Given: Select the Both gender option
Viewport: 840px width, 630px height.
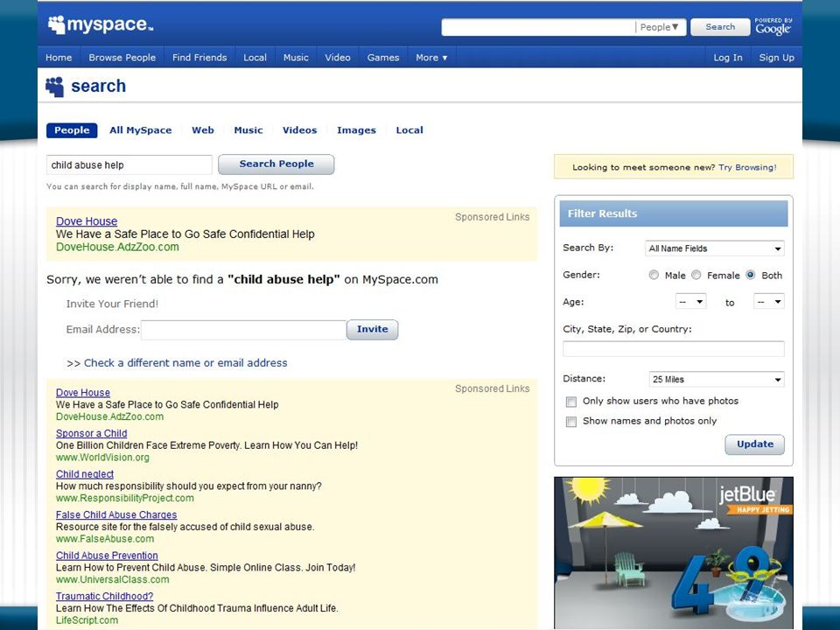Looking at the screenshot, I should coord(751,276).
